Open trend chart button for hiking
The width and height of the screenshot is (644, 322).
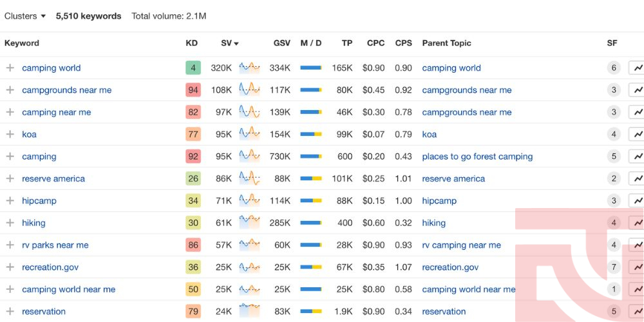(x=637, y=223)
